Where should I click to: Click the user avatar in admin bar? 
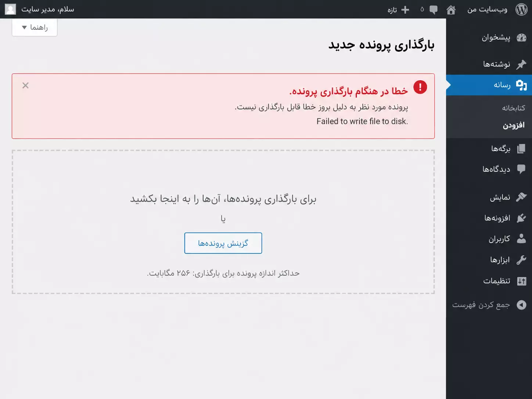pos(10,9)
